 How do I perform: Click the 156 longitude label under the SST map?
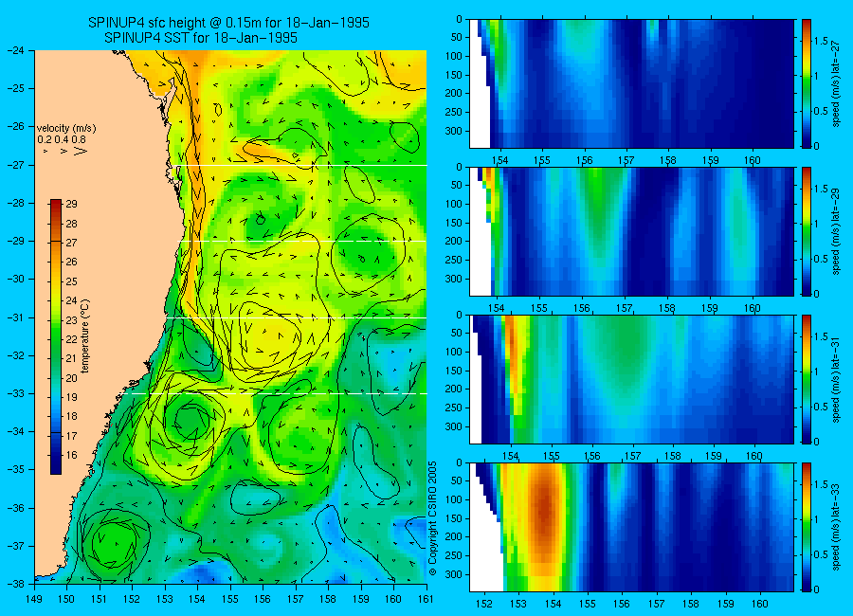point(263,599)
